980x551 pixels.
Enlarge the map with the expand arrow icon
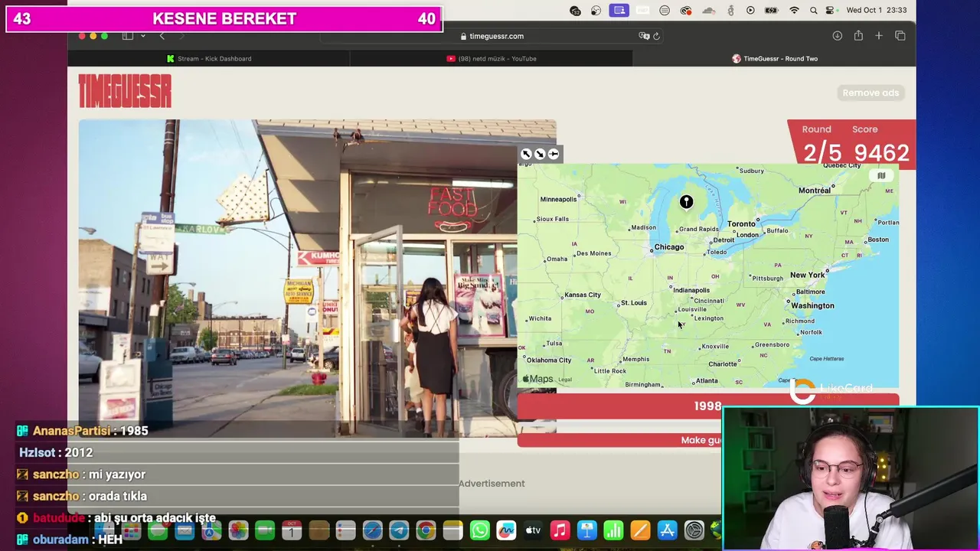tap(526, 154)
